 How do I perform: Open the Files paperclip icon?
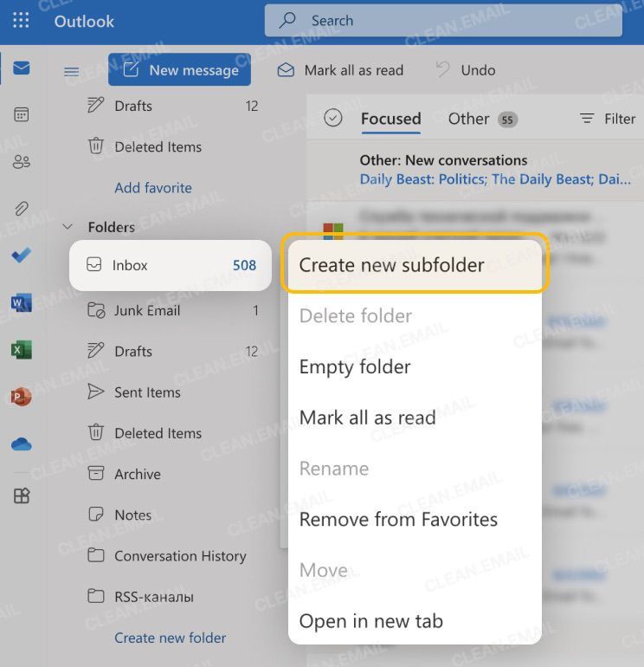tap(22, 209)
